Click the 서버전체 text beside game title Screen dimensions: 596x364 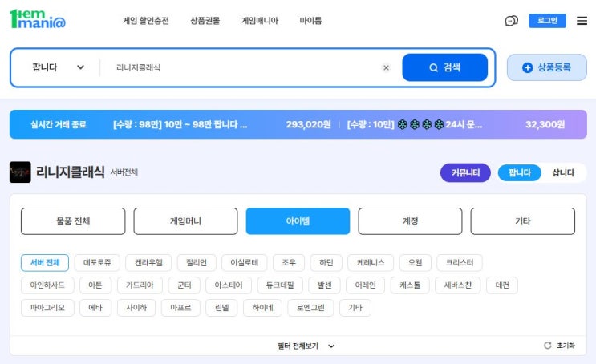pyautogui.click(x=124, y=172)
